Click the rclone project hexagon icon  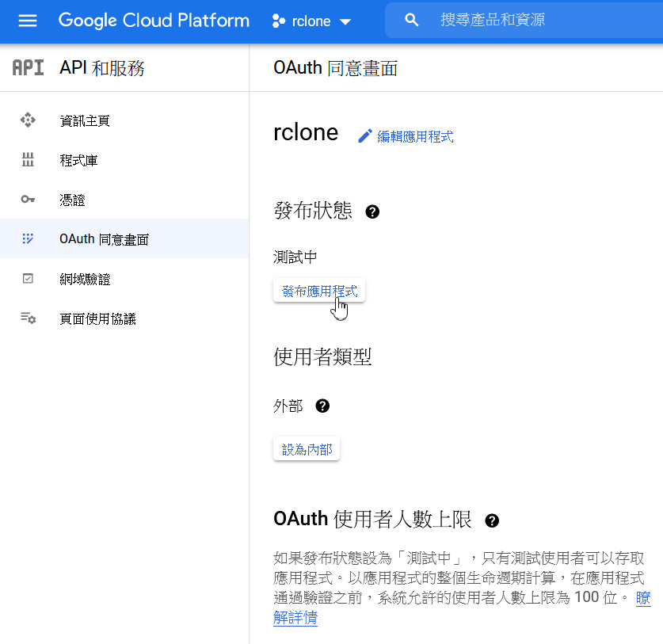(278, 21)
